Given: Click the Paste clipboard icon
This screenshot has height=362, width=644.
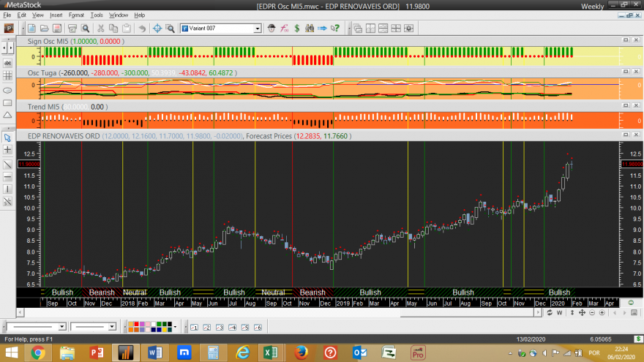Looking at the screenshot, I should (127, 29).
